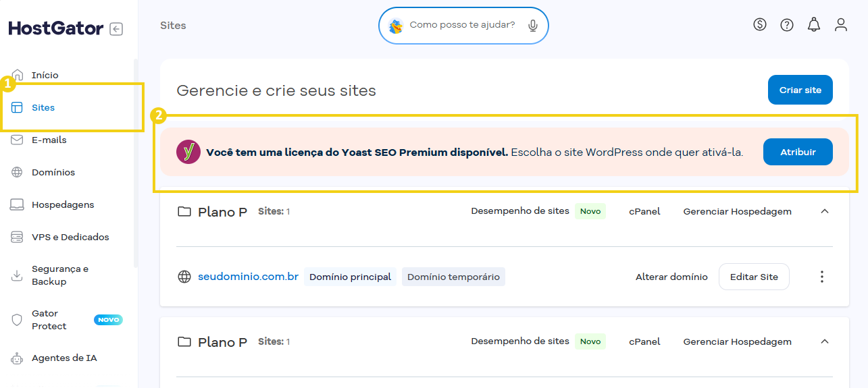The image size is (868, 388).
Task: Open the billing dollar icon
Action: [760, 25]
